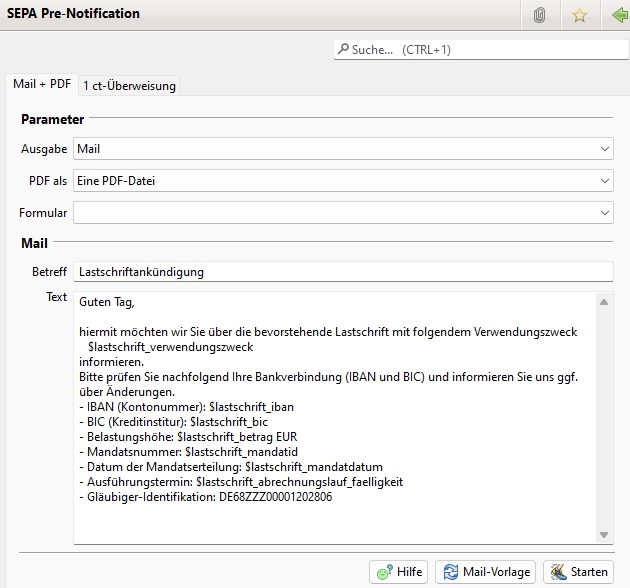Open the empty Formular dropdown
The image size is (630, 588).
[343, 213]
